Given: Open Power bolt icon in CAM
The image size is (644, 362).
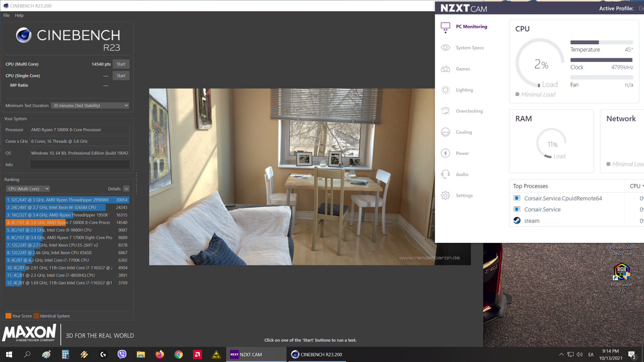Looking at the screenshot, I should click(x=446, y=153).
